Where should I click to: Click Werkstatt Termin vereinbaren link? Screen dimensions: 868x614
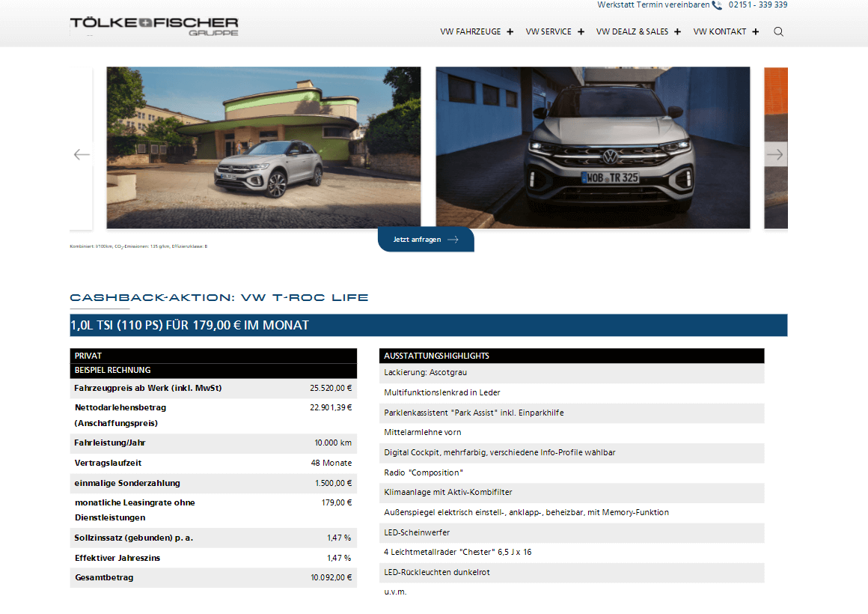tap(653, 5)
